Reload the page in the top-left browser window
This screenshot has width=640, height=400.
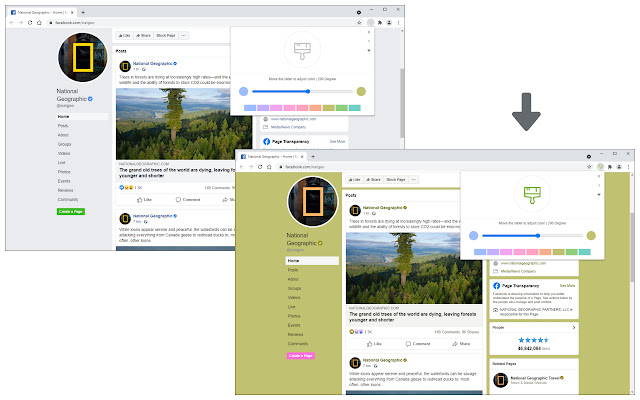coord(30,22)
